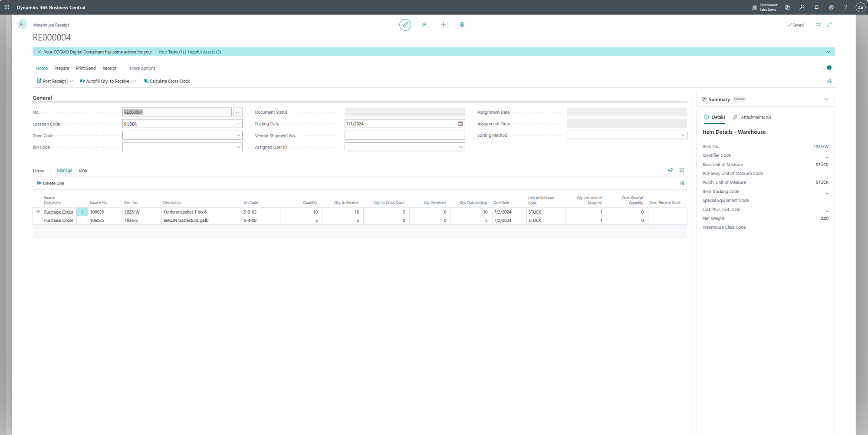Open the Prepare menu

[x=62, y=69]
